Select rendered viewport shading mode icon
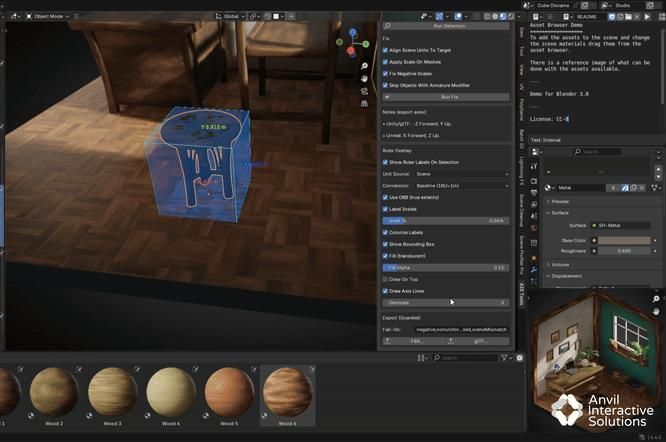666x442 pixels. tap(511, 17)
